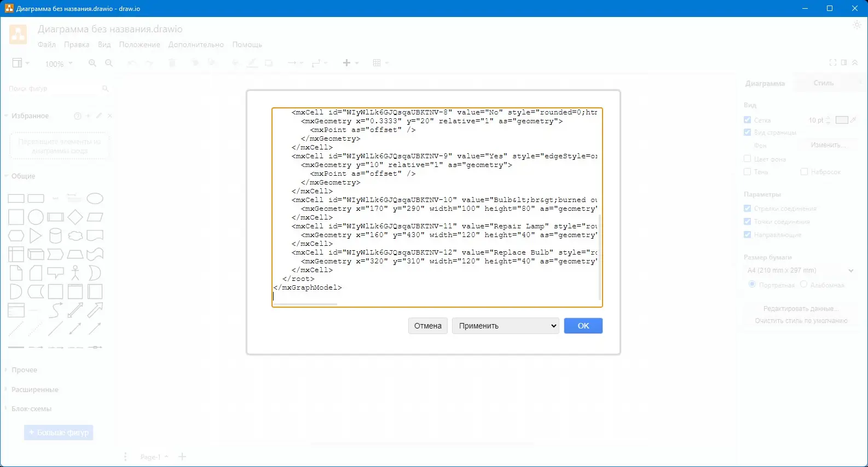Click the zoom out magnifier icon
Screen dimensions: 868x467
point(109,63)
